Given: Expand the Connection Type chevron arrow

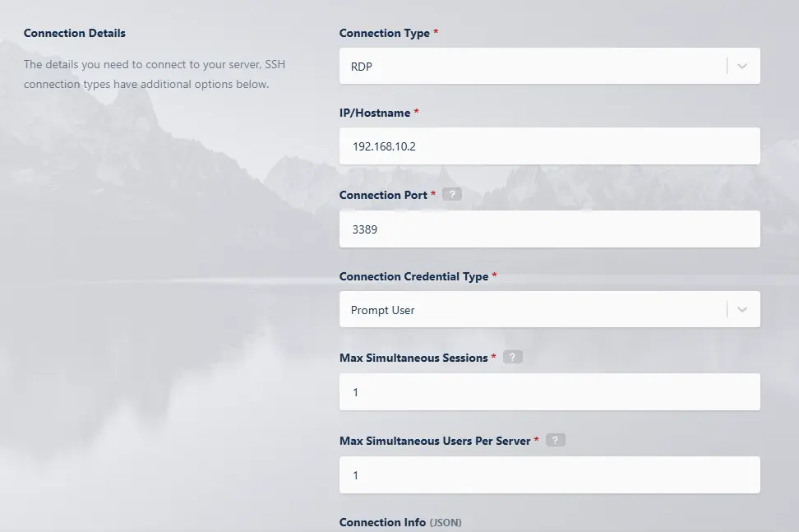Looking at the screenshot, I should coord(742,67).
